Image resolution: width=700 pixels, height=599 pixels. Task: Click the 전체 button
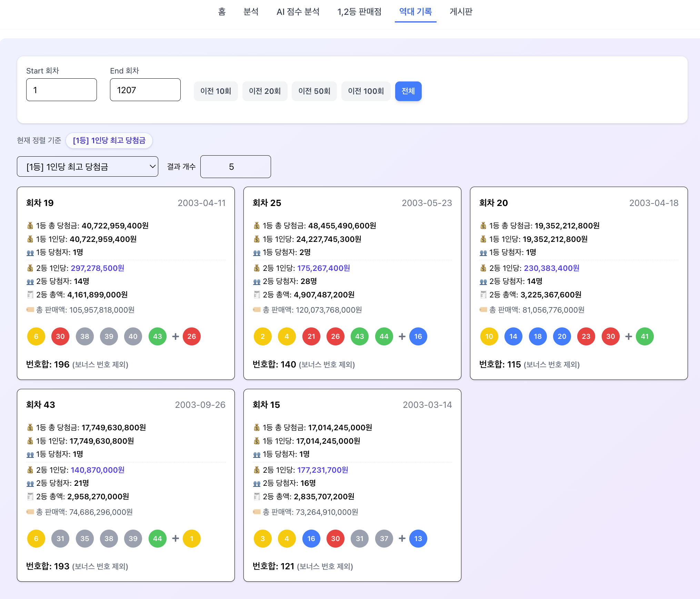(408, 91)
